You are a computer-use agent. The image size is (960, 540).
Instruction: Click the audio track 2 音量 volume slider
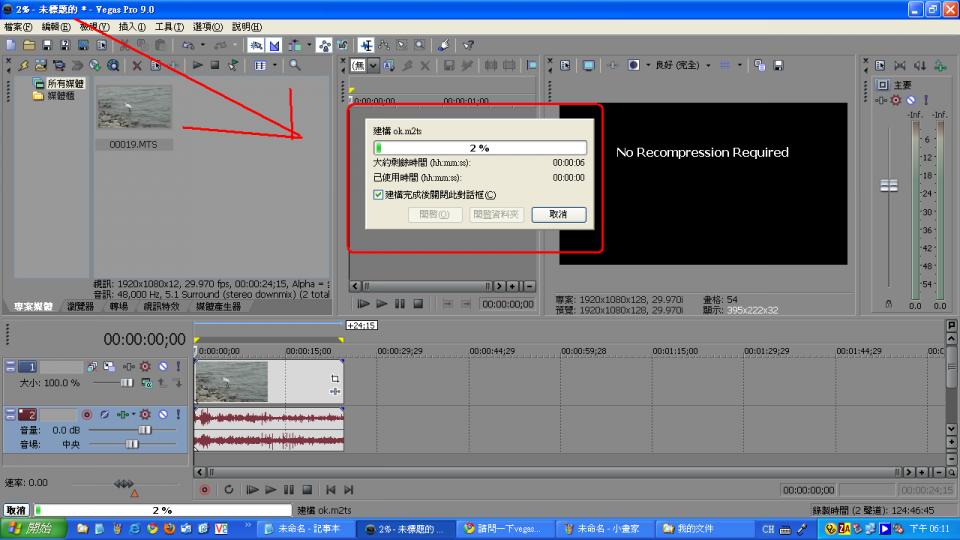tap(143, 429)
